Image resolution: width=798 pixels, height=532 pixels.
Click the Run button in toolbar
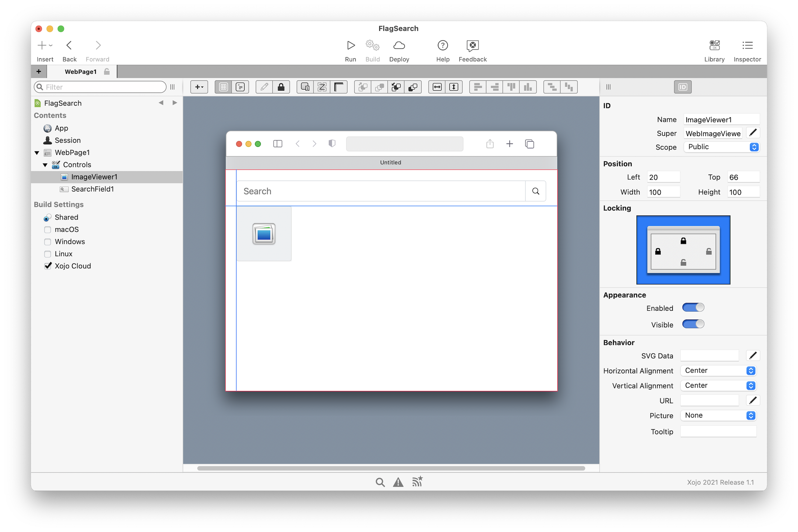(350, 46)
